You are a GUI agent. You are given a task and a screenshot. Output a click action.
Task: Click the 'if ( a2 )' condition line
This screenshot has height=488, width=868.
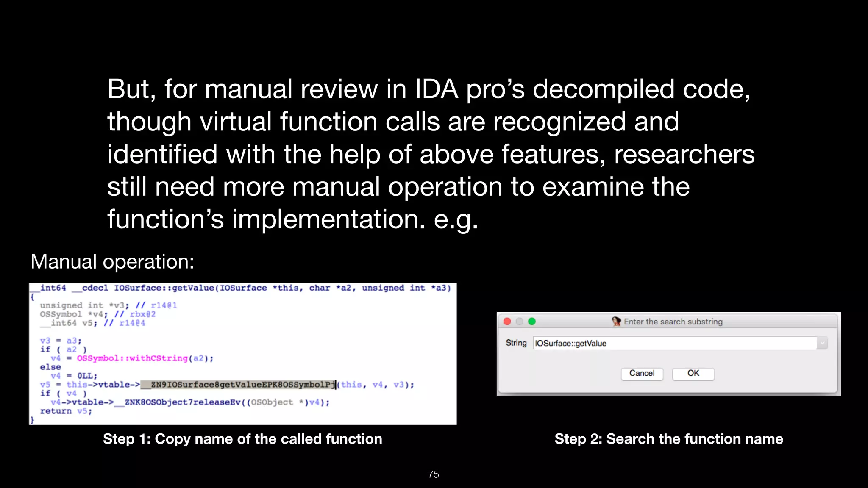(x=63, y=349)
